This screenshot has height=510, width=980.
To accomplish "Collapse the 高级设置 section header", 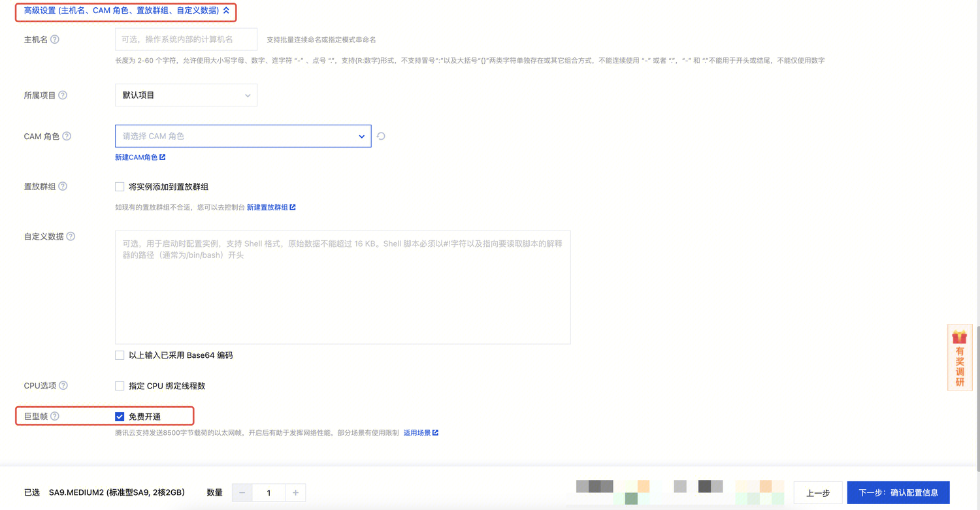I will click(127, 10).
